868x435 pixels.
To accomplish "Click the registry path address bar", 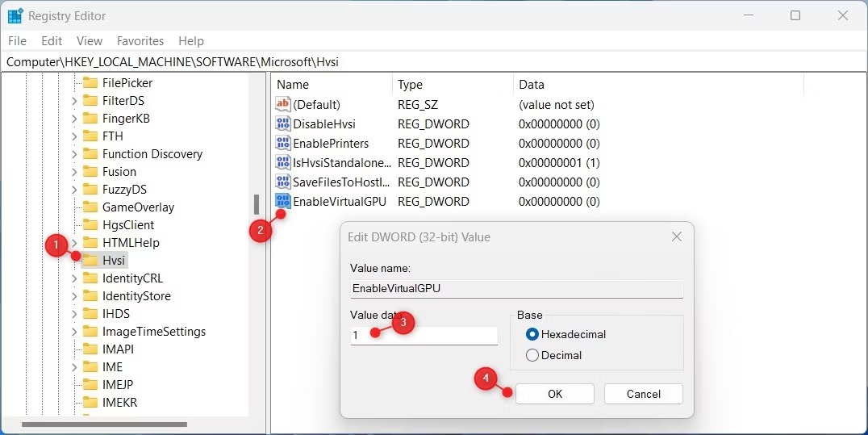I will coord(433,62).
